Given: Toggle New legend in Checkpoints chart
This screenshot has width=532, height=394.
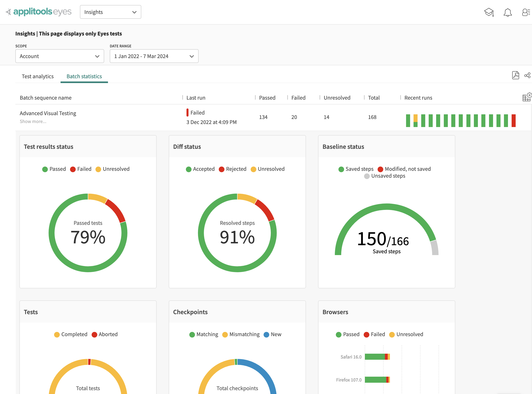Looking at the screenshot, I should coord(272,334).
